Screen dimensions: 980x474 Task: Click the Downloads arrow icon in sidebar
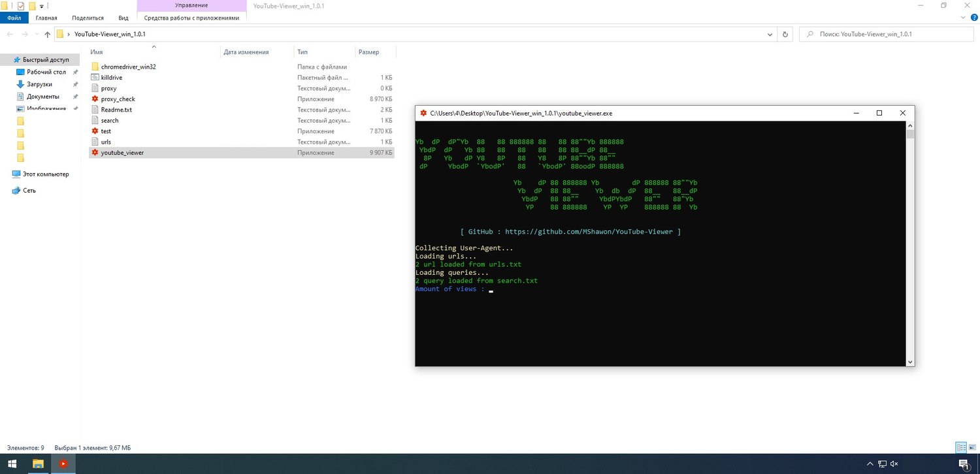(21, 84)
